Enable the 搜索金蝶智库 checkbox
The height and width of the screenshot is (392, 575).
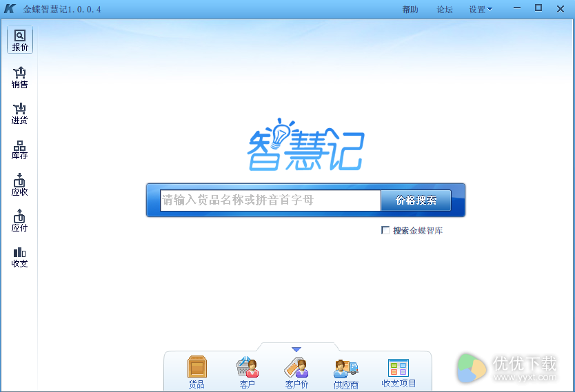(x=385, y=230)
